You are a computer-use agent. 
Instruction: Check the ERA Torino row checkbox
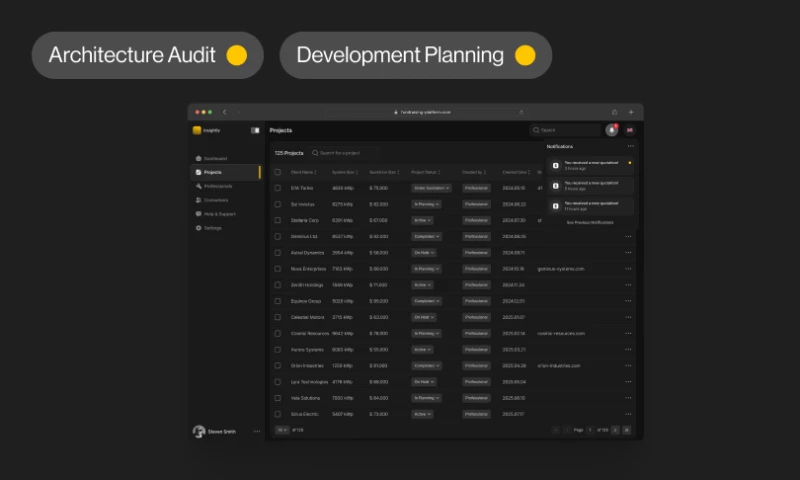[x=278, y=188]
